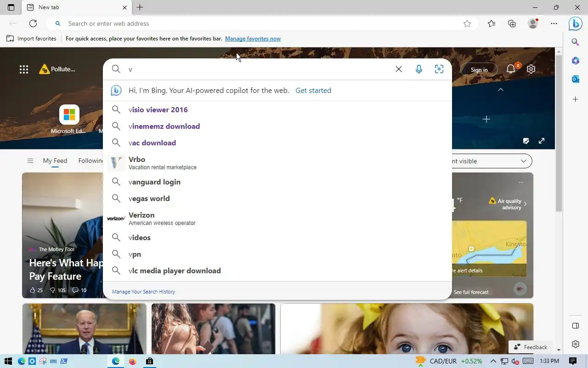The width and height of the screenshot is (588, 368).
Task: Open Microsoft Edge quick link tile
Action: point(69,120)
